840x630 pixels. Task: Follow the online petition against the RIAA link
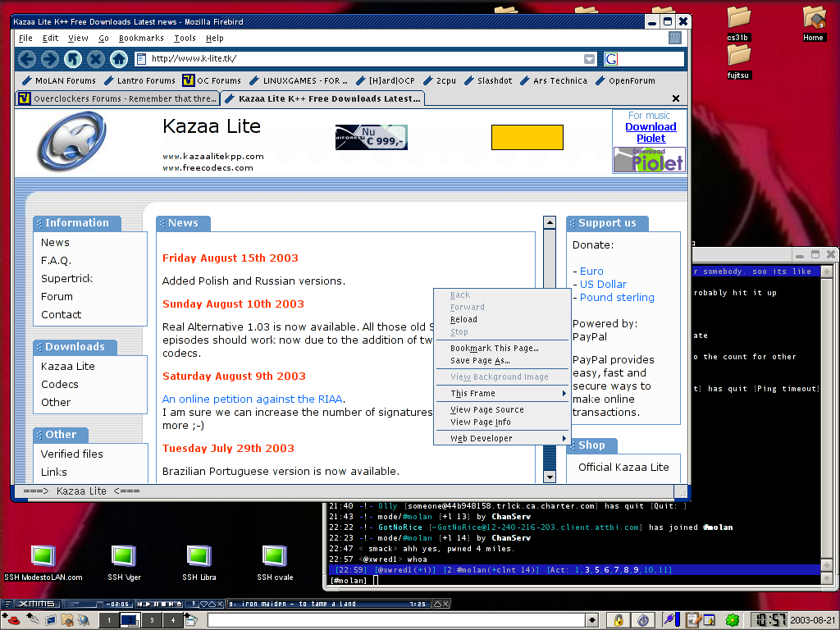[253, 399]
